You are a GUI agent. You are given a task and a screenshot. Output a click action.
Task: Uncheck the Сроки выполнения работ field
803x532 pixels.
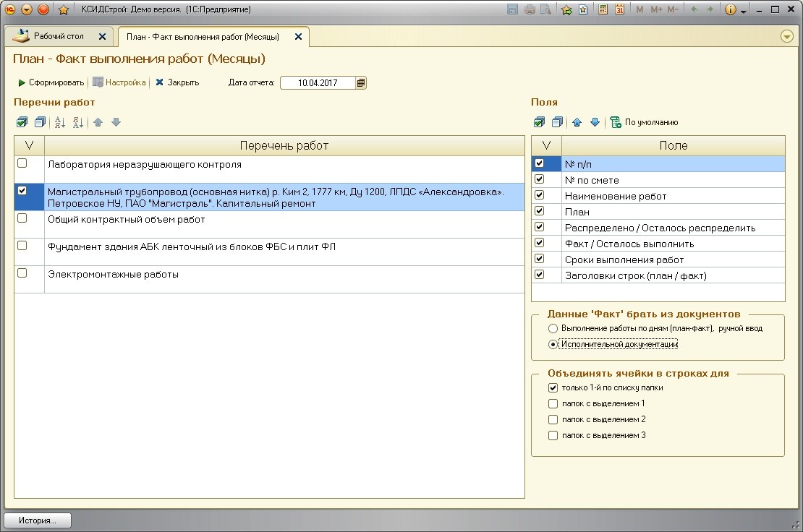539,259
